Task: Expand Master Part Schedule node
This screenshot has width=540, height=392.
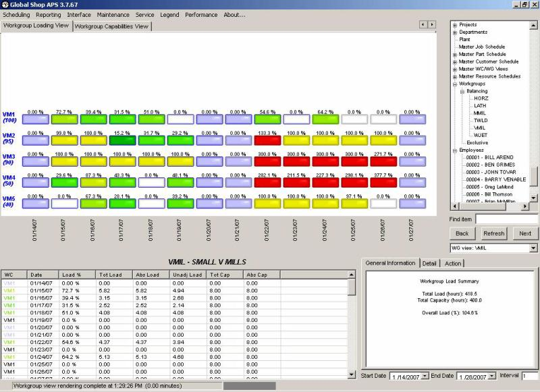Action: point(455,55)
